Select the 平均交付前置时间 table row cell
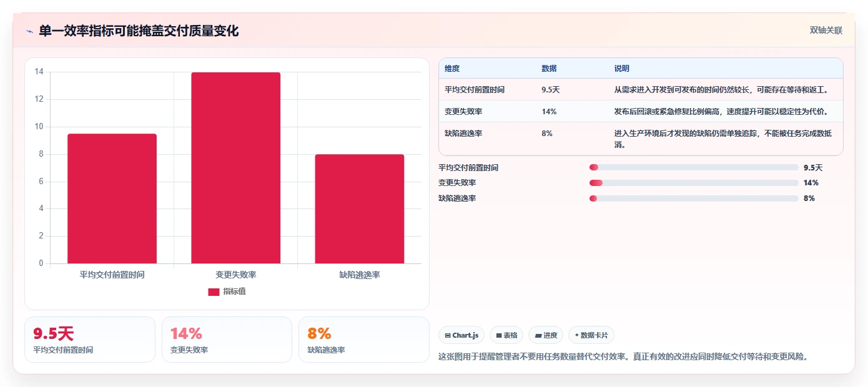 click(x=475, y=90)
